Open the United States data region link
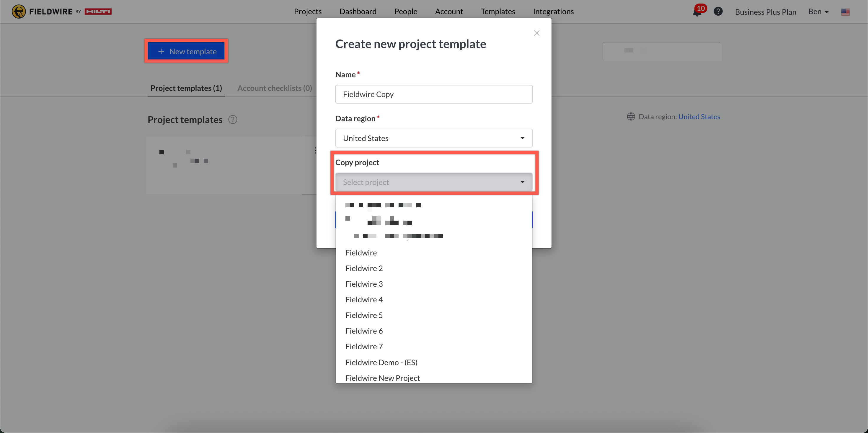The image size is (868, 433). coord(699,117)
